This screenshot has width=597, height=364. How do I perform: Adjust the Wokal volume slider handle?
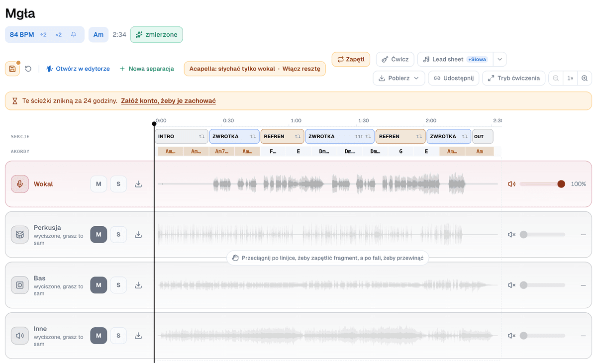(x=561, y=184)
